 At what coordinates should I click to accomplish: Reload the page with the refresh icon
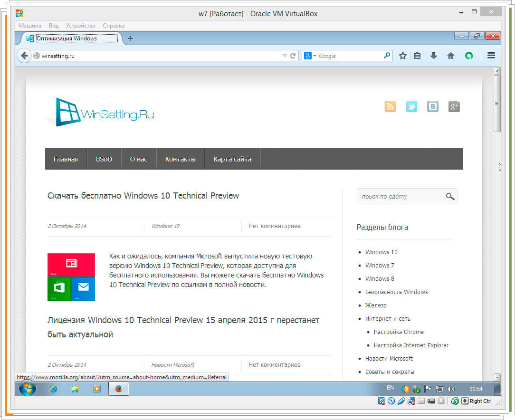[293, 56]
